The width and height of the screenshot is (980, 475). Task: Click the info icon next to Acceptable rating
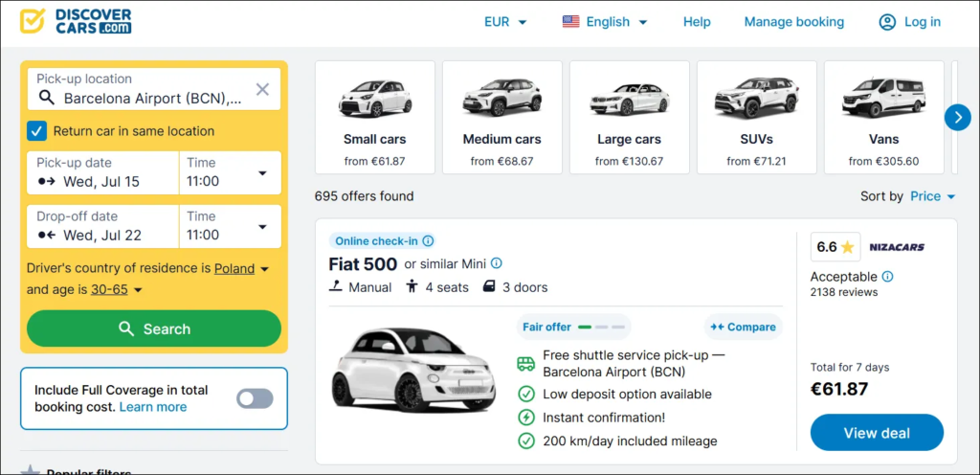887,276
